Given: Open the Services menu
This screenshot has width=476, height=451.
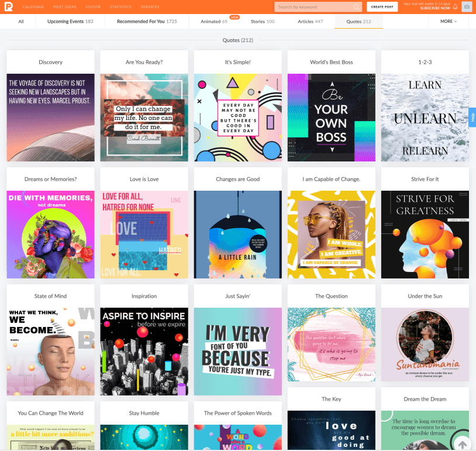Looking at the screenshot, I should pos(150,6).
